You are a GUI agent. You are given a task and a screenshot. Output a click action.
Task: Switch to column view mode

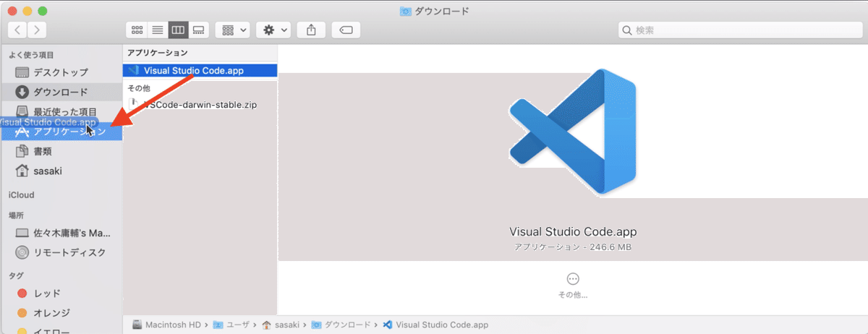tap(178, 30)
